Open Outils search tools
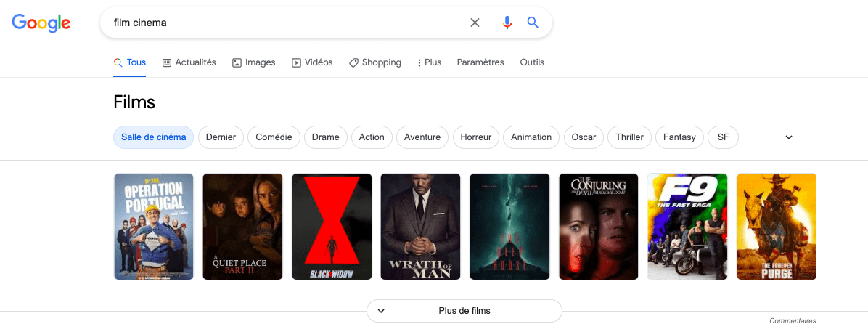 (532, 62)
